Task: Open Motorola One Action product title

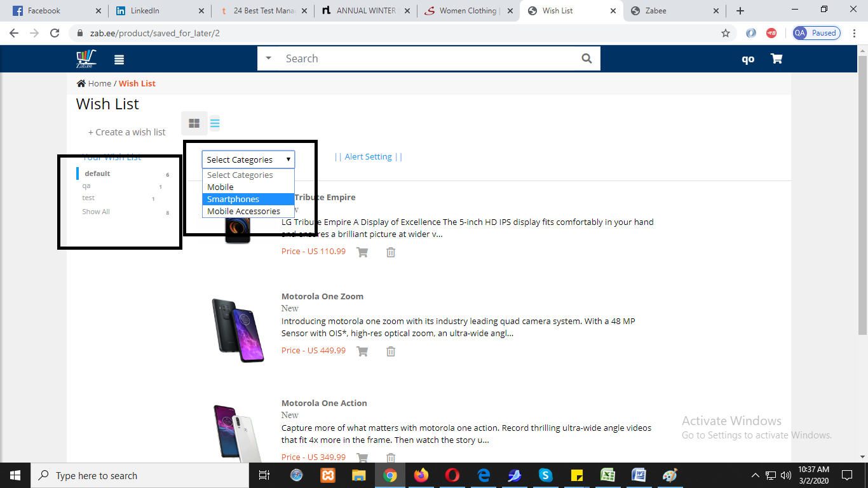Action: [x=324, y=403]
